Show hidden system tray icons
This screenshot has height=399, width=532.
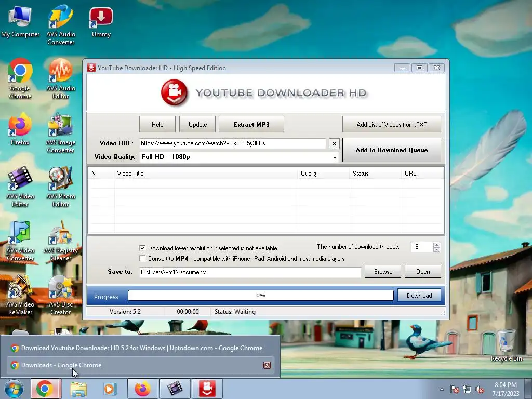click(442, 389)
